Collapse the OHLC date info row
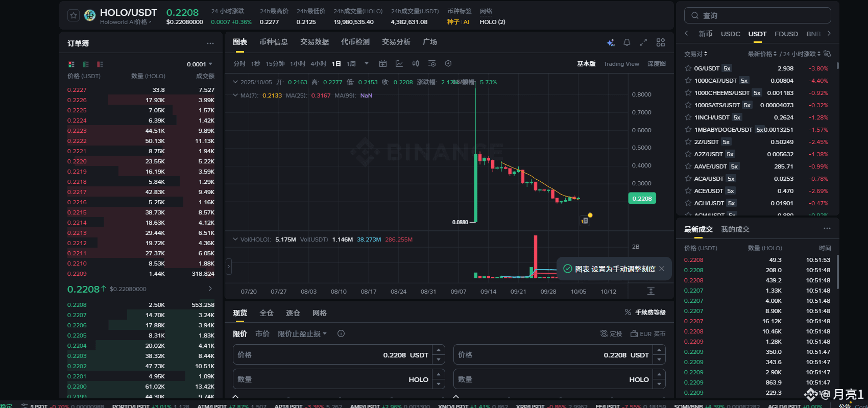This screenshot has width=868, height=408. tap(235, 82)
